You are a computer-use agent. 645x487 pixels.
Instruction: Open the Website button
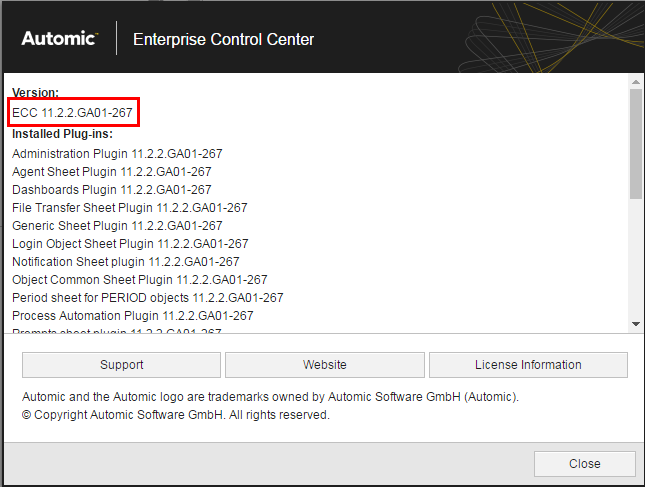pyautogui.click(x=325, y=364)
